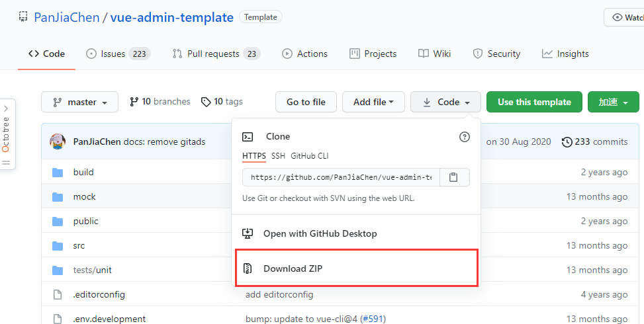
Task: Open the Add file dropdown
Action: pyautogui.click(x=373, y=102)
